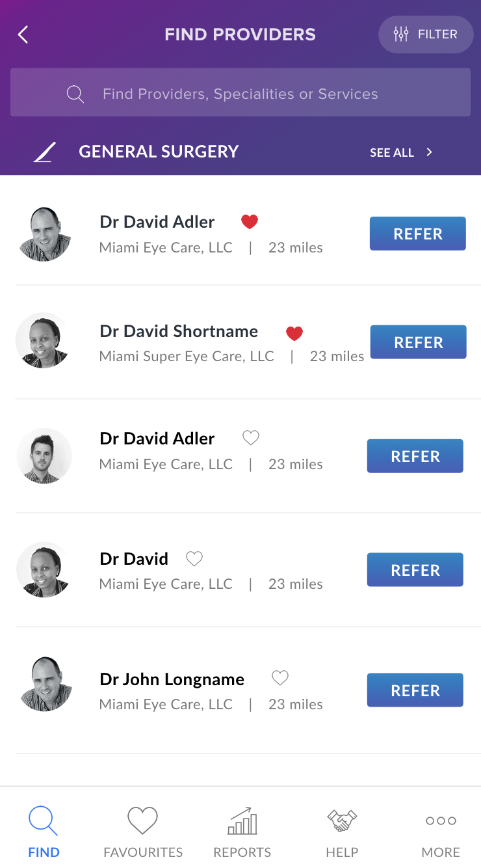481x868 pixels.
Task: Open Dr David Shortname's profile photo
Action: point(44,340)
